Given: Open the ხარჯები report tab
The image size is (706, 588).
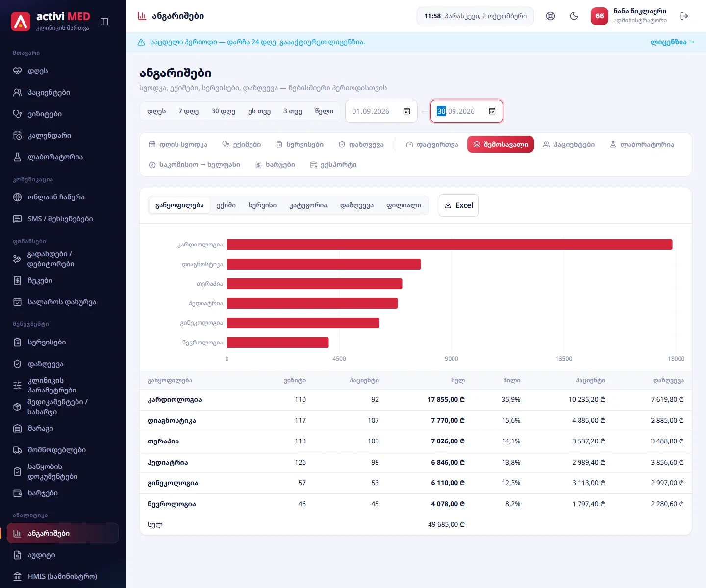Looking at the screenshot, I should [x=275, y=165].
